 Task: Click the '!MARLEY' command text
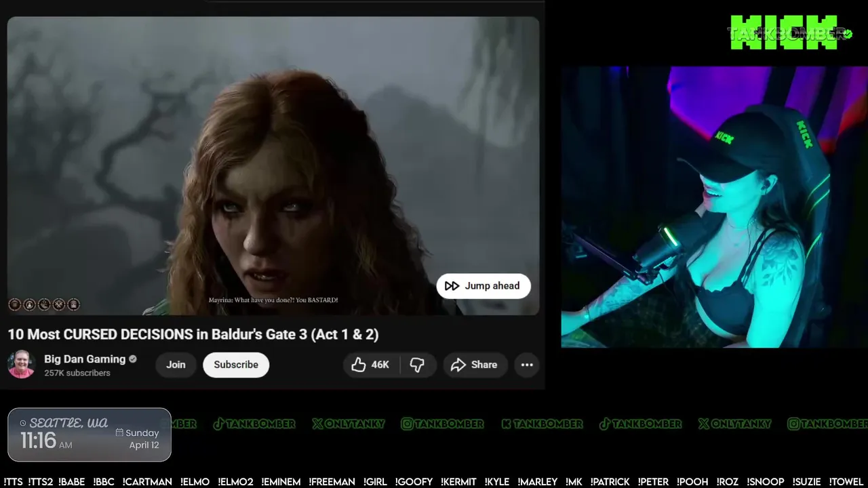click(x=538, y=482)
